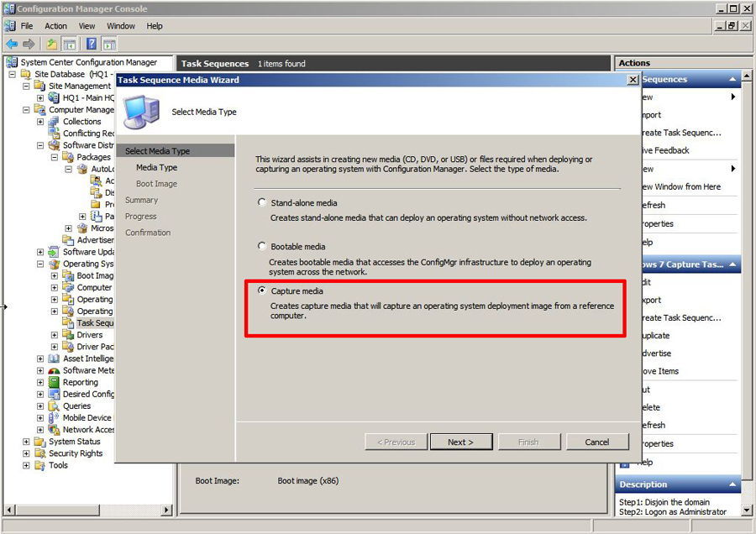Expand the Collections tree node
The image size is (756, 534).
[x=40, y=122]
